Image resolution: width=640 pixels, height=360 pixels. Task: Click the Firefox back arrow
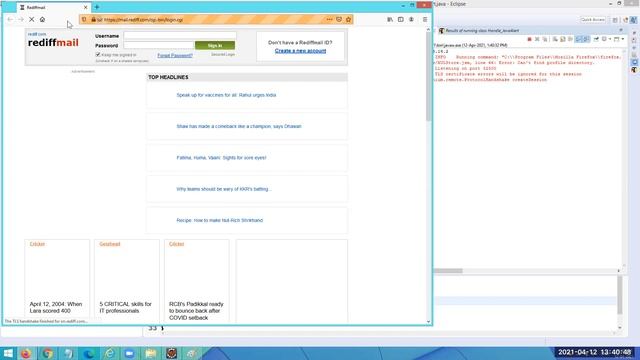click(10, 20)
